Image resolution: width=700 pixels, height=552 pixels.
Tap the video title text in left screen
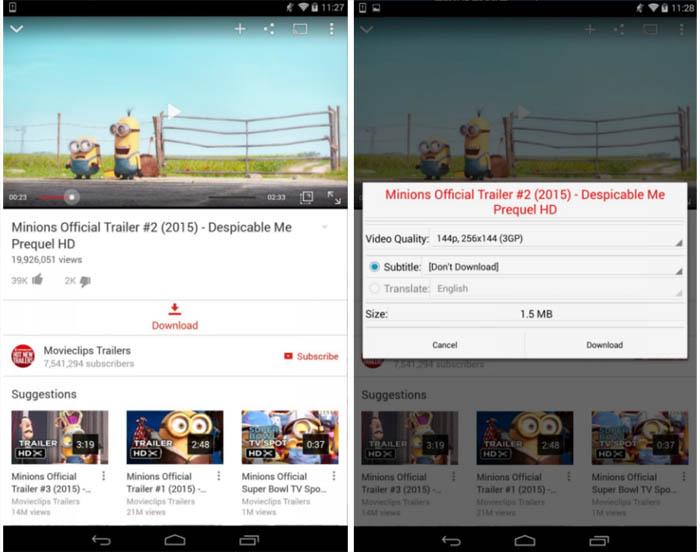[x=151, y=235]
